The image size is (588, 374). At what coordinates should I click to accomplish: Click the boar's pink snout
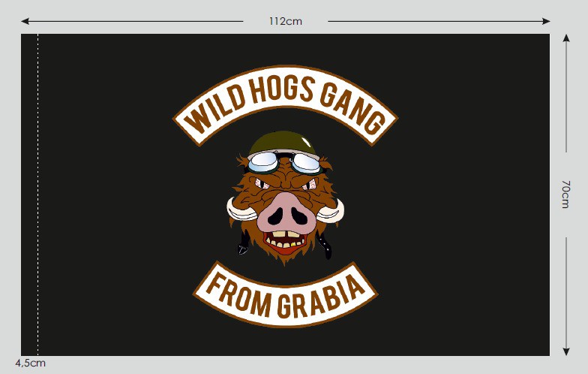(287, 213)
